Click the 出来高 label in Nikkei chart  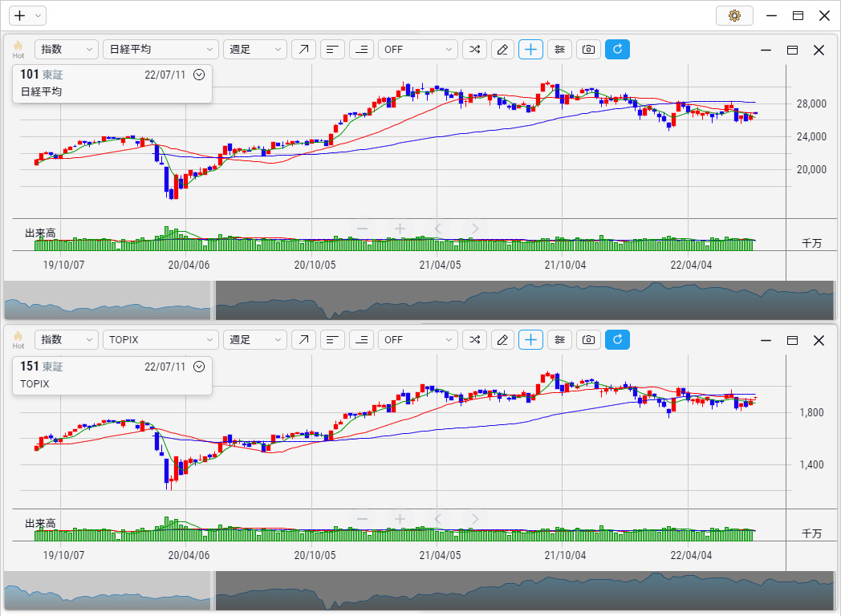(40, 233)
